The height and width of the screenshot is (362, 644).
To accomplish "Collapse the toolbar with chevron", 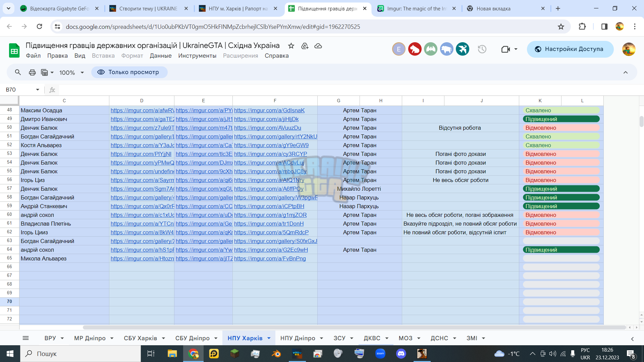I will click(626, 72).
